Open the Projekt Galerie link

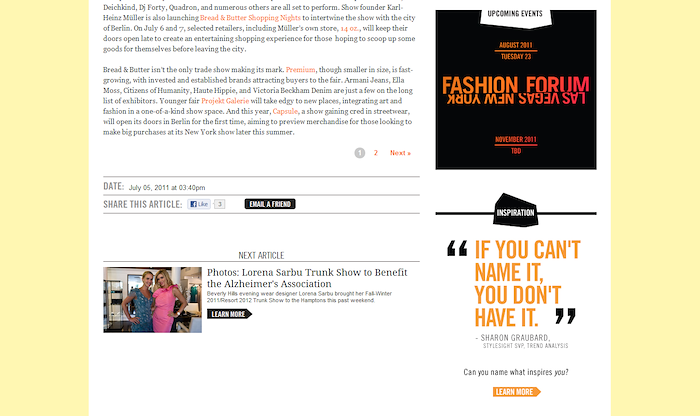click(x=225, y=101)
